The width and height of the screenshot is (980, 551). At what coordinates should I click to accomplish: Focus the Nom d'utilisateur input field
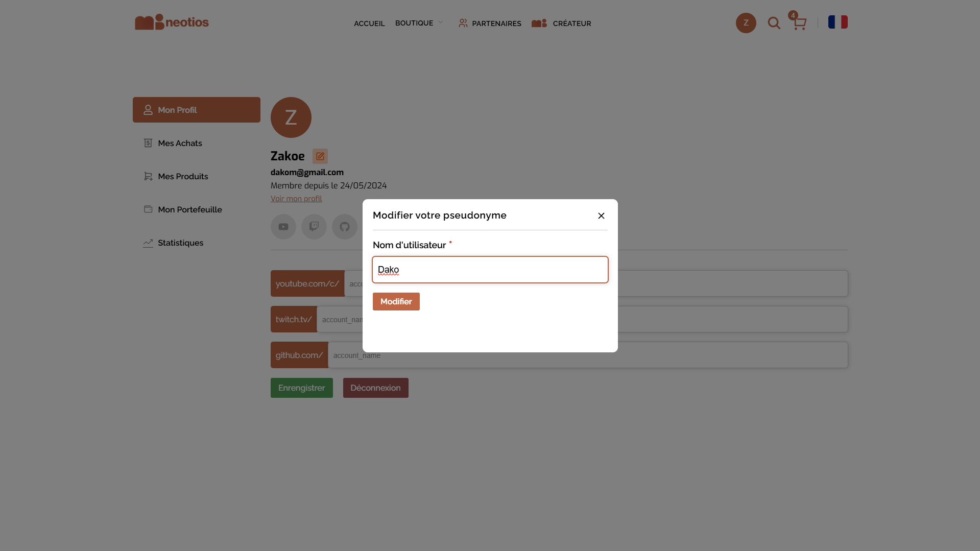point(490,270)
